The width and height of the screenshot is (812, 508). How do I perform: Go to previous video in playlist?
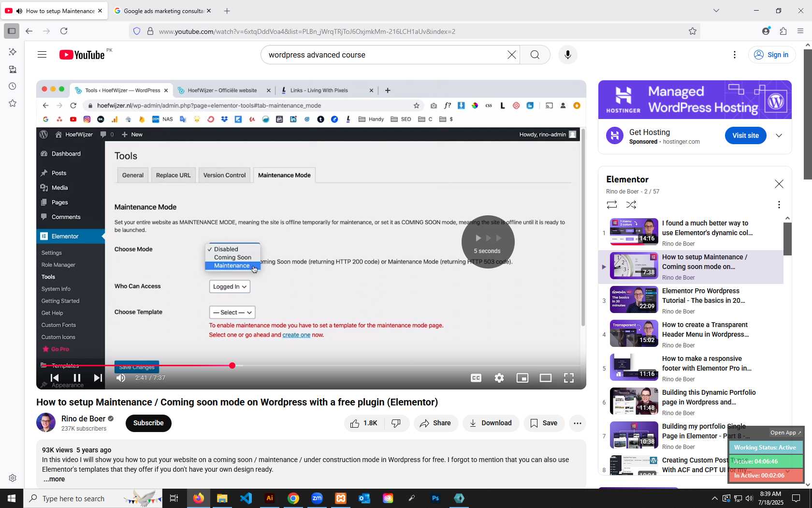[x=55, y=378]
